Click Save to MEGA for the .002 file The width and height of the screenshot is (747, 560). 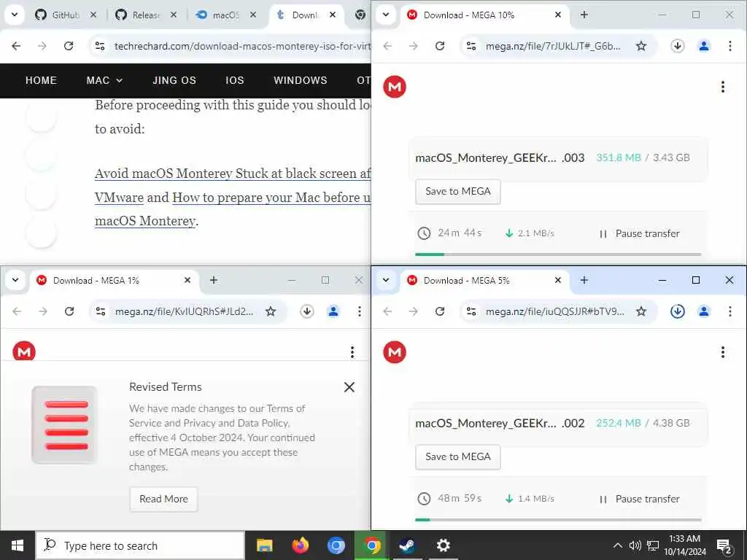click(458, 456)
